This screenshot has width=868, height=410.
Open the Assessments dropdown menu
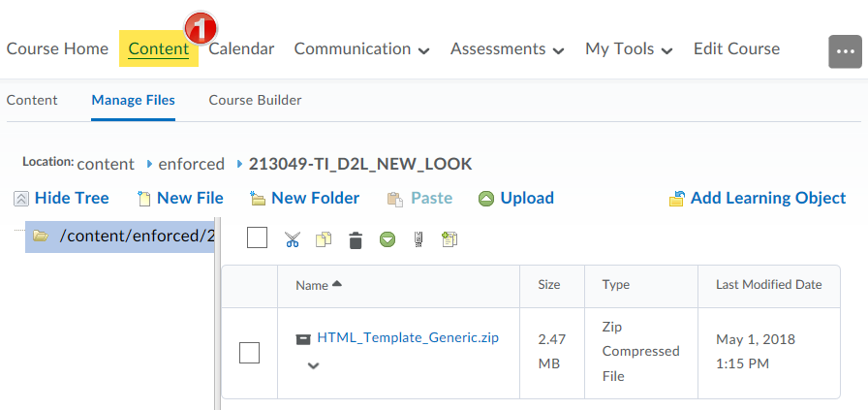507,49
